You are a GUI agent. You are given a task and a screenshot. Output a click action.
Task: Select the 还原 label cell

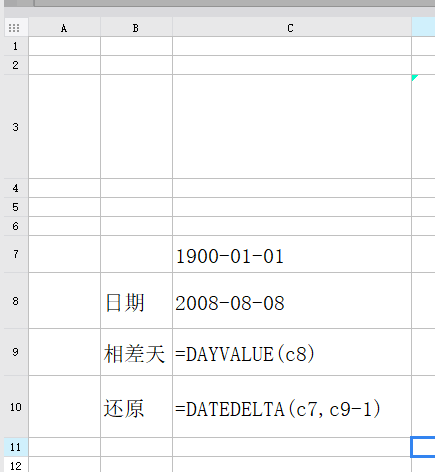pos(136,407)
